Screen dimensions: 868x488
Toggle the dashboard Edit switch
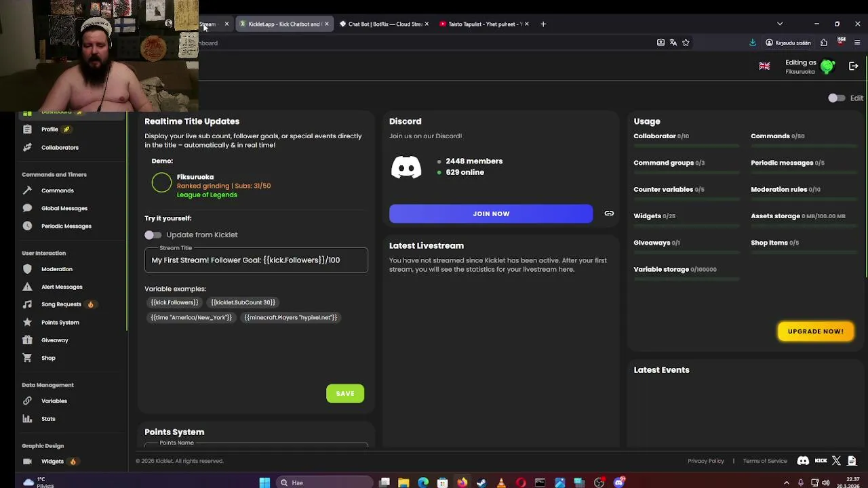click(x=836, y=98)
